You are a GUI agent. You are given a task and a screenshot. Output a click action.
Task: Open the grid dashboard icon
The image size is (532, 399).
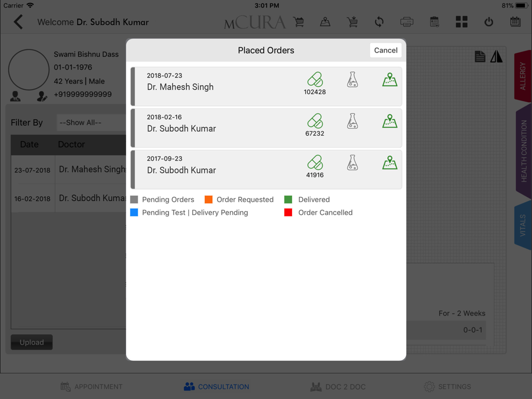click(x=461, y=22)
